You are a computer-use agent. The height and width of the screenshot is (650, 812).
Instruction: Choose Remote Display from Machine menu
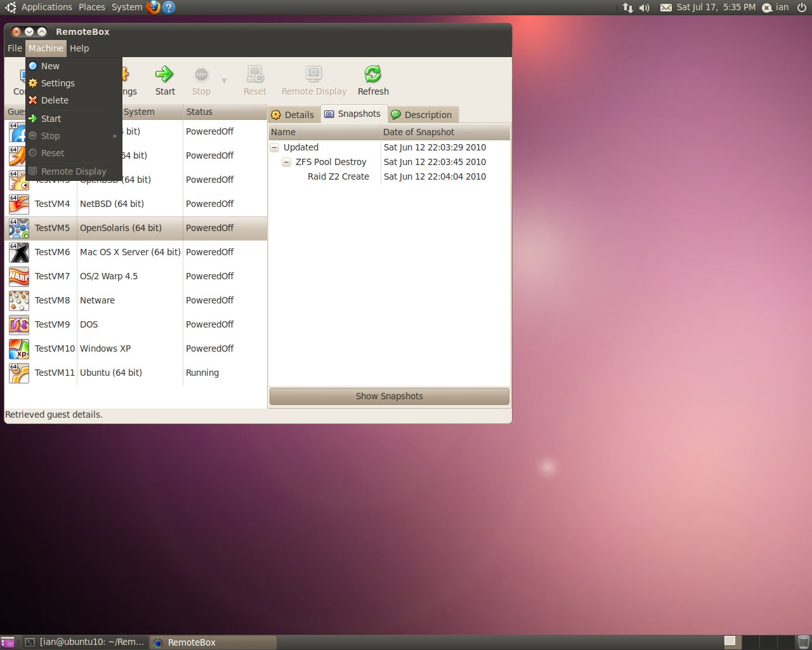[74, 171]
